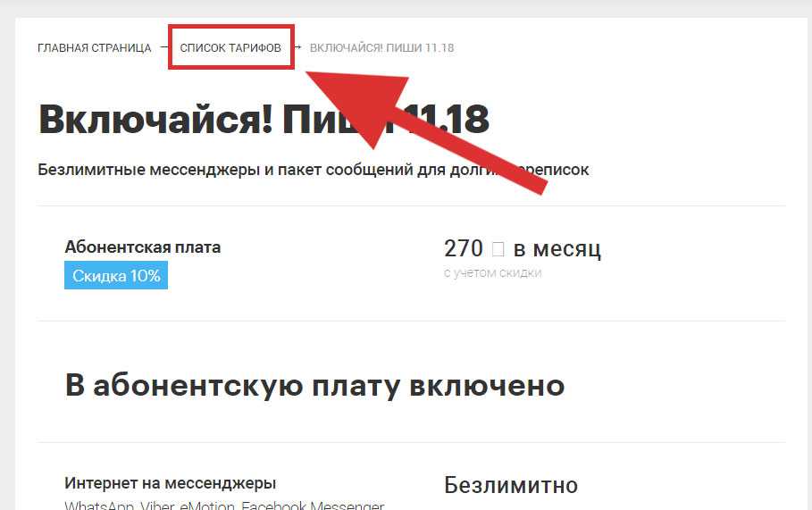Click the в месяц text
Screen dimensions: 812x510
click(557, 249)
